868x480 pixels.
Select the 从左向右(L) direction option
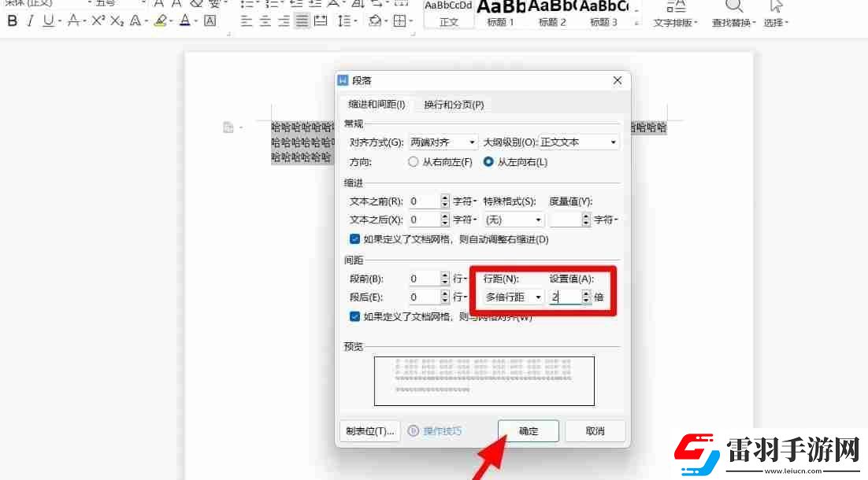point(488,162)
